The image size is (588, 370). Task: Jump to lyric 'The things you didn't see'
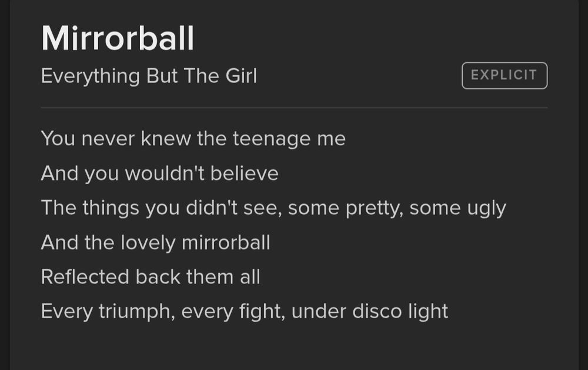click(x=273, y=208)
